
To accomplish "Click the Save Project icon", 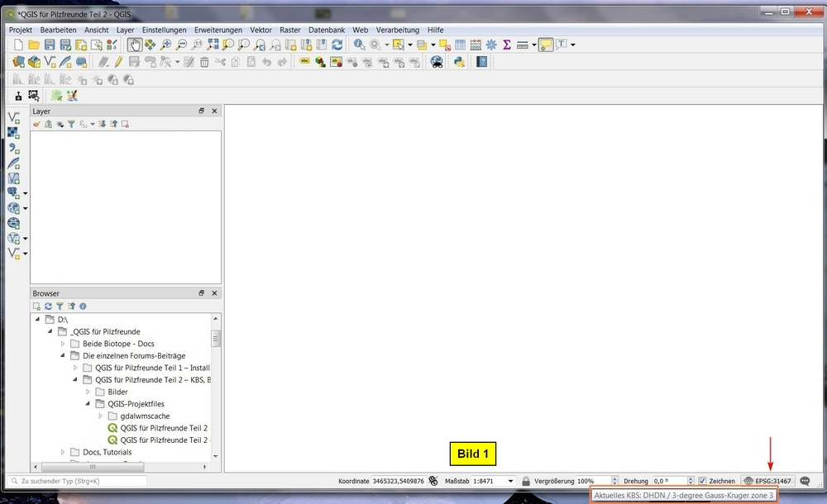I will click(x=50, y=45).
